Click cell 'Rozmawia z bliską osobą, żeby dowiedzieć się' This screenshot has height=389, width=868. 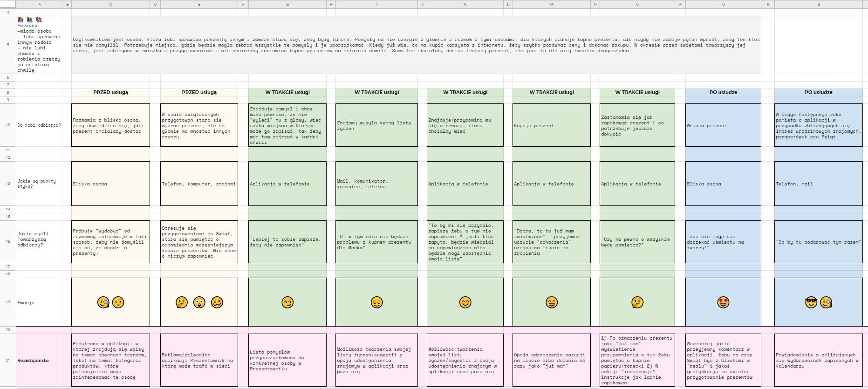(110, 125)
